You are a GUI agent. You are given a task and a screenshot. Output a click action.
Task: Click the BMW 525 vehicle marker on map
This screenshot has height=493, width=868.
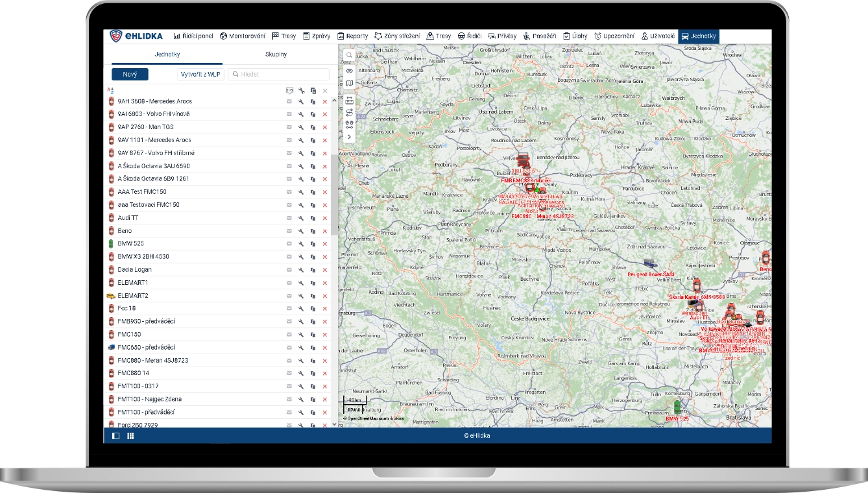pos(677,407)
